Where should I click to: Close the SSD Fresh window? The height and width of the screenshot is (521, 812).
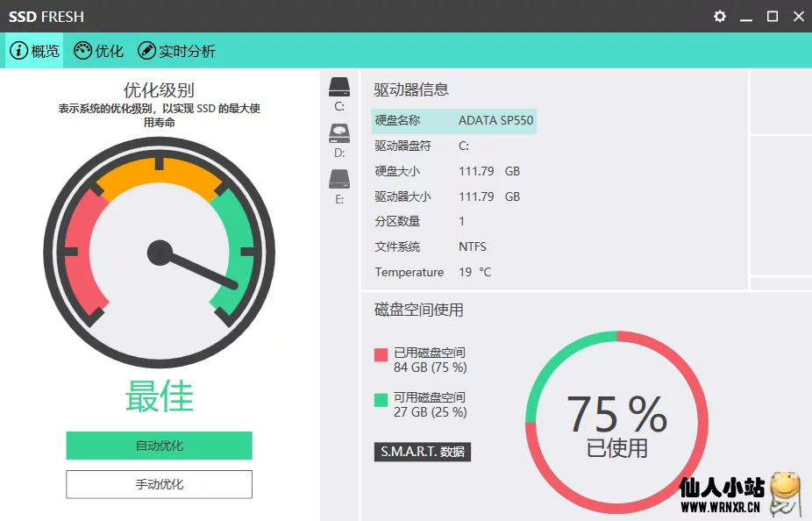tap(799, 17)
